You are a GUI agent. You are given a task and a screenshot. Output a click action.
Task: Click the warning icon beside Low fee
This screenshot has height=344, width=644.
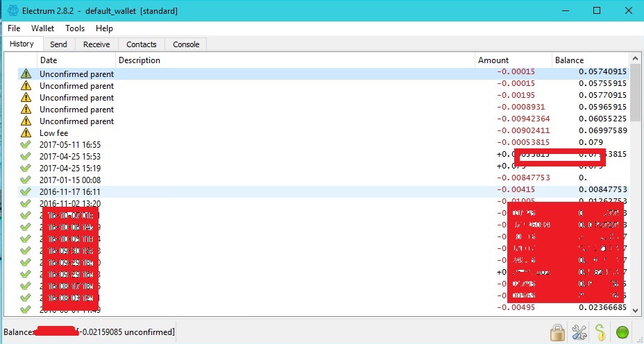click(26, 133)
